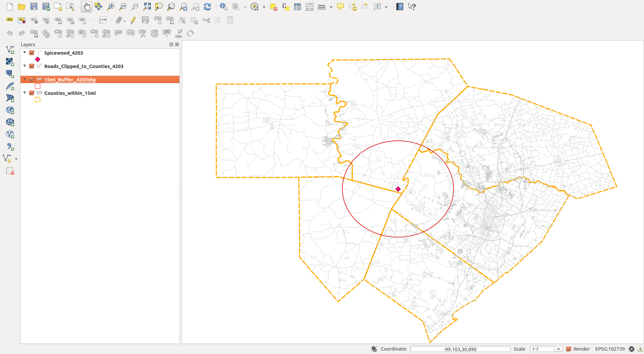644x354 pixels.
Task: Click Zoom Full extent icon
Action: (147, 7)
